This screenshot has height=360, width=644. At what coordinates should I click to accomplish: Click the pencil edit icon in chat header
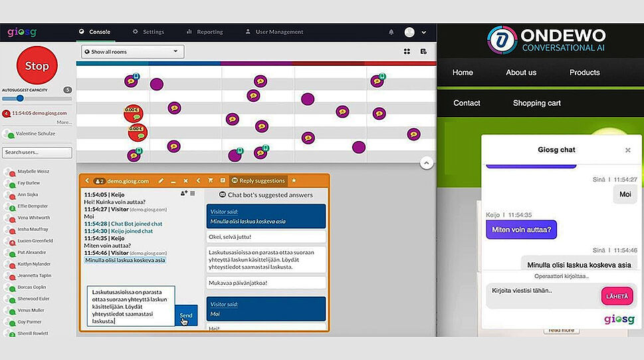tap(161, 180)
